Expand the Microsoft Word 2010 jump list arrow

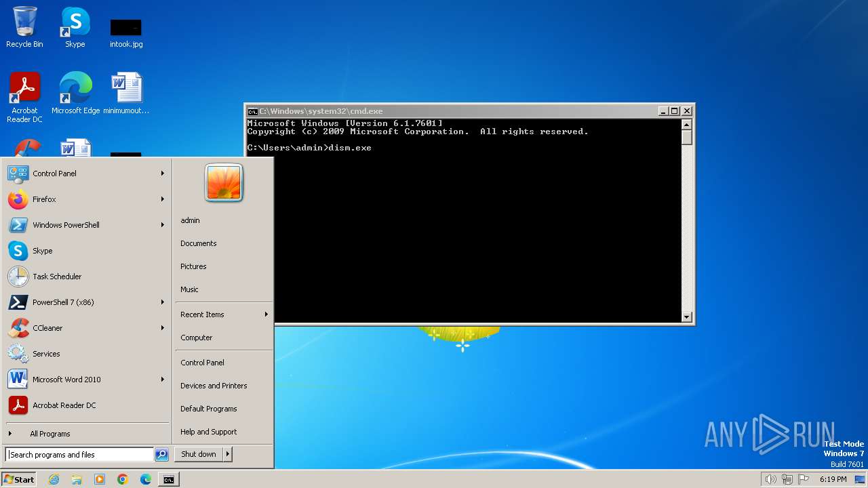tap(163, 380)
